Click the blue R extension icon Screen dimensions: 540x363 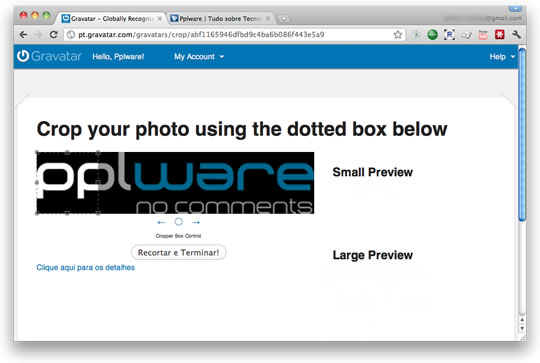click(449, 34)
